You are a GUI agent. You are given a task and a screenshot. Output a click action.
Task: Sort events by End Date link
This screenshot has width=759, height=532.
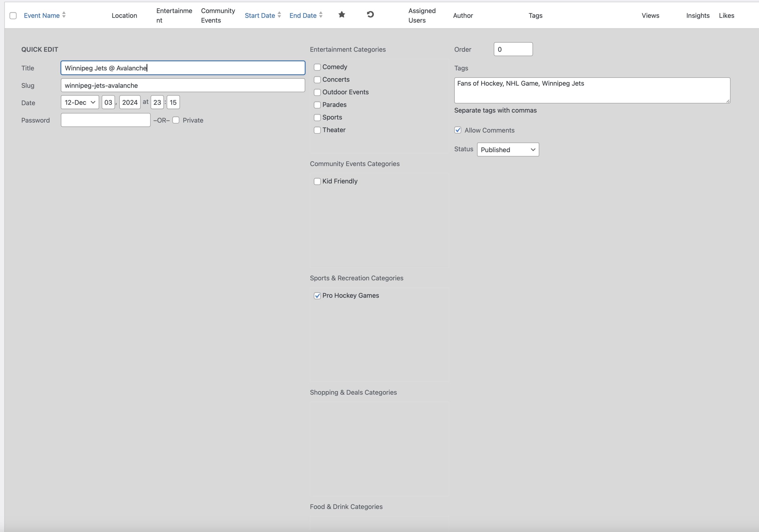pyautogui.click(x=303, y=15)
